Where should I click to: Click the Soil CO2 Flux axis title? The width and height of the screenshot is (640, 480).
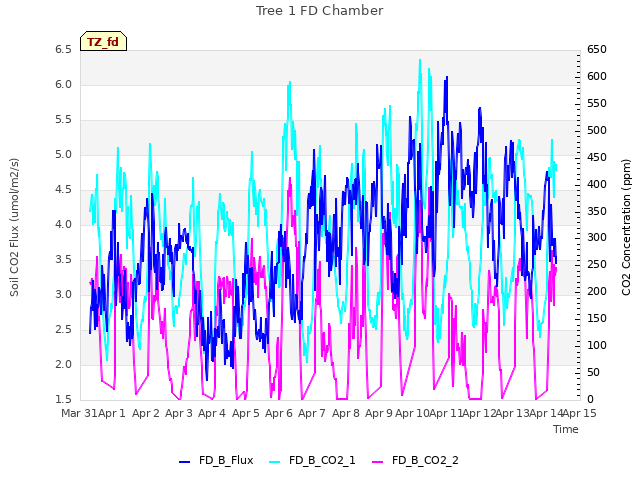pyautogui.click(x=14, y=227)
